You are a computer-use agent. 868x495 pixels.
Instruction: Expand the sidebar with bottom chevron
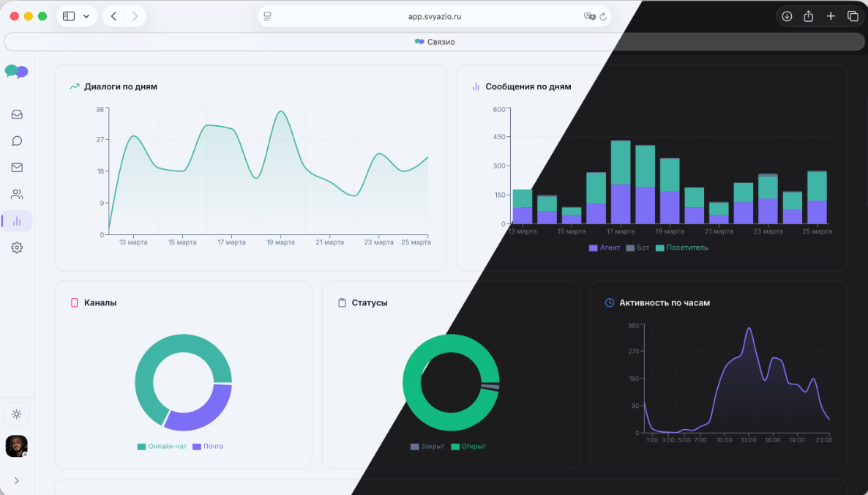(17, 480)
